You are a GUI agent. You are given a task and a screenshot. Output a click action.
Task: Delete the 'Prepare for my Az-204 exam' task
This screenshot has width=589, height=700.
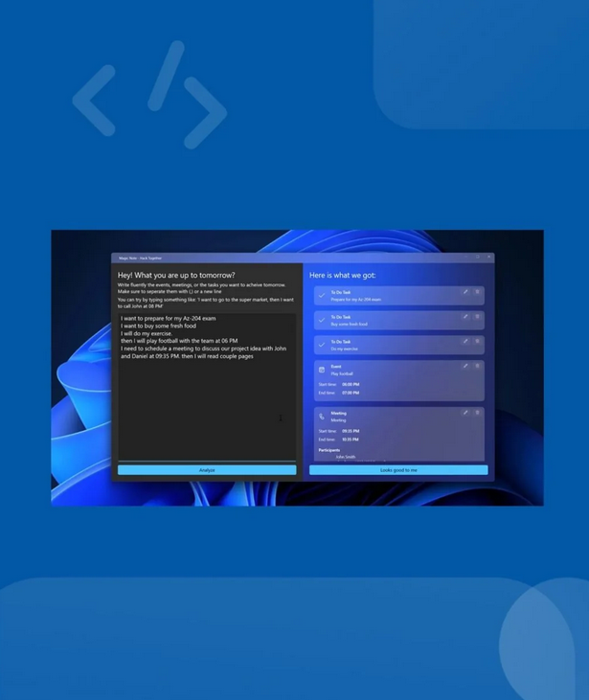point(477,292)
